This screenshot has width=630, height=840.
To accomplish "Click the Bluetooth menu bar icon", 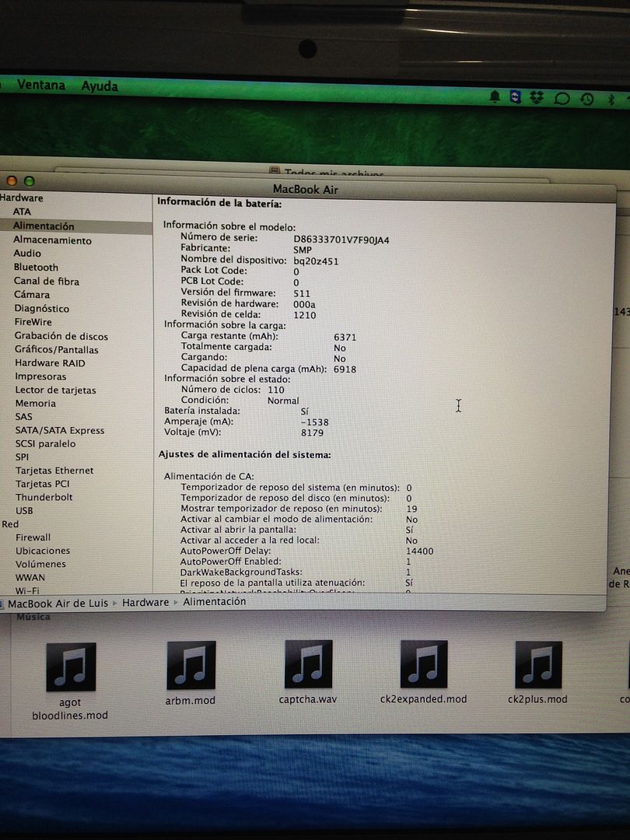I will [x=611, y=99].
